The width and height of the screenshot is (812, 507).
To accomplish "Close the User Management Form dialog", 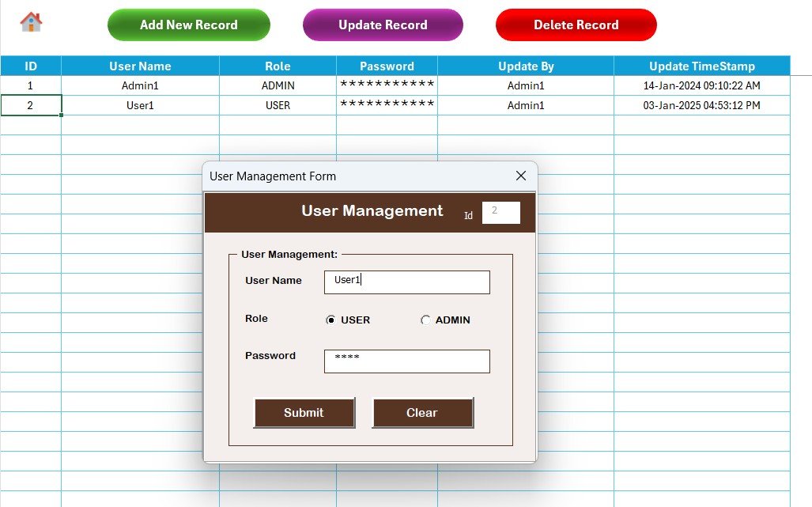I will tap(520, 176).
